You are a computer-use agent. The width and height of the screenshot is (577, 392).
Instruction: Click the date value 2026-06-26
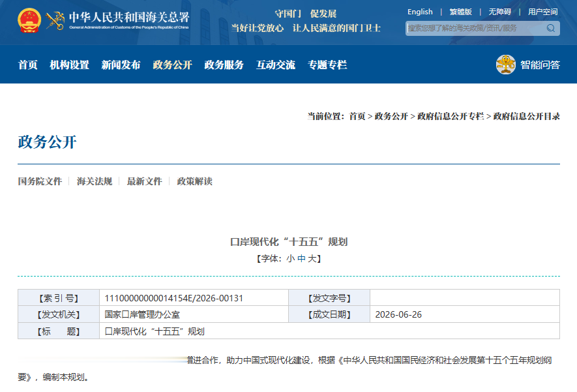click(x=398, y=314)
